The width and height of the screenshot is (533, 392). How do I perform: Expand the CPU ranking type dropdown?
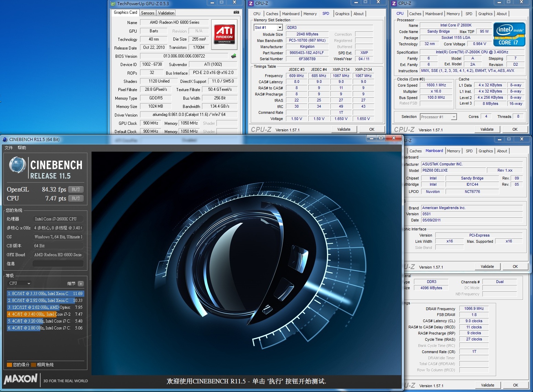[x=20, y=283]
